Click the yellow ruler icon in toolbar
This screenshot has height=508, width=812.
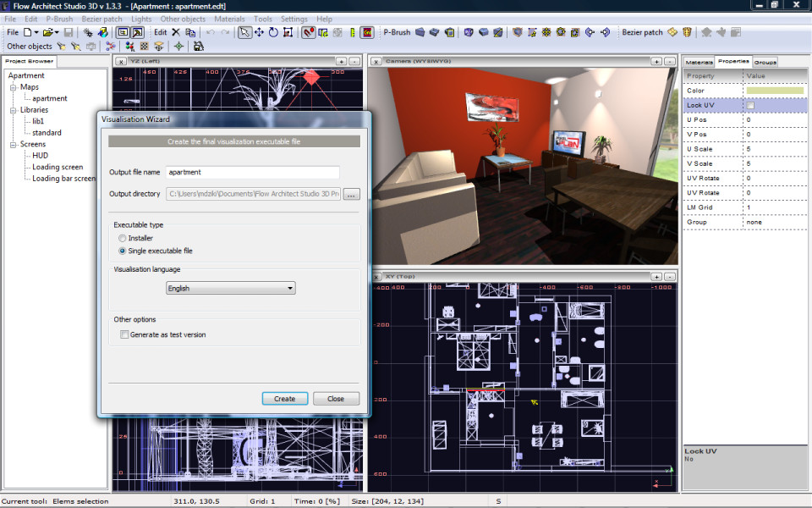353,32
